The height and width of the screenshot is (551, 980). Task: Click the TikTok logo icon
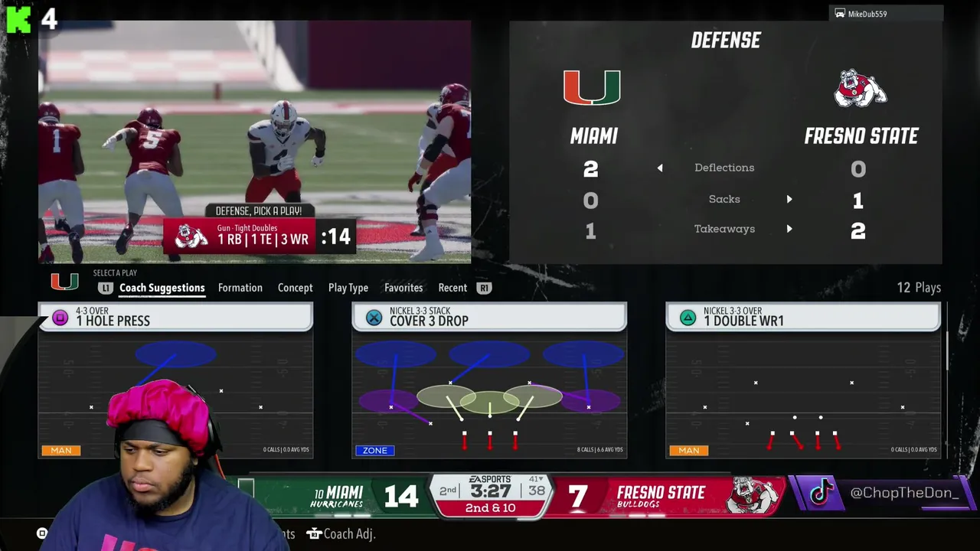820,493
